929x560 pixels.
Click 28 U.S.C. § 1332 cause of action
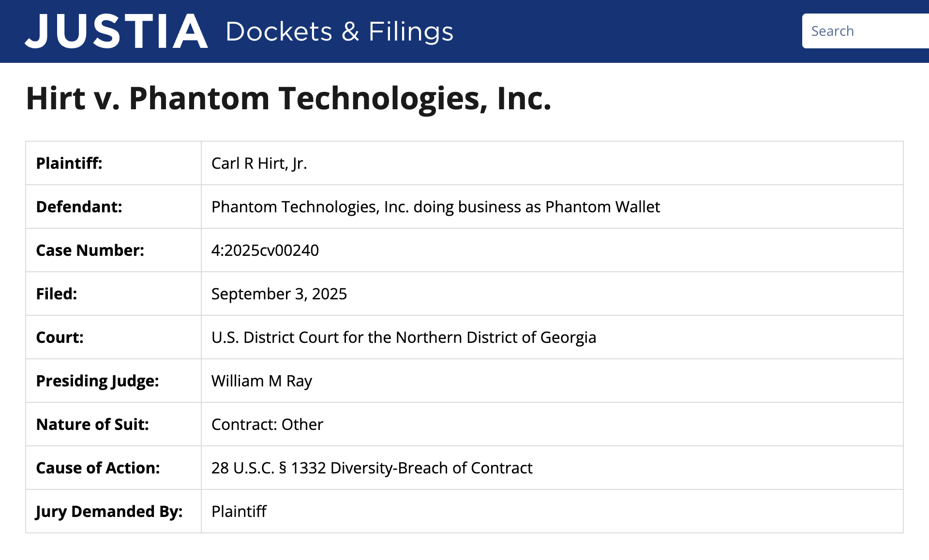[371, 468]
